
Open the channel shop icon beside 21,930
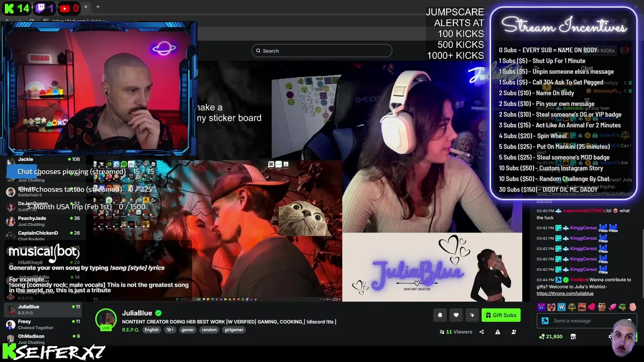pos(573,336)
